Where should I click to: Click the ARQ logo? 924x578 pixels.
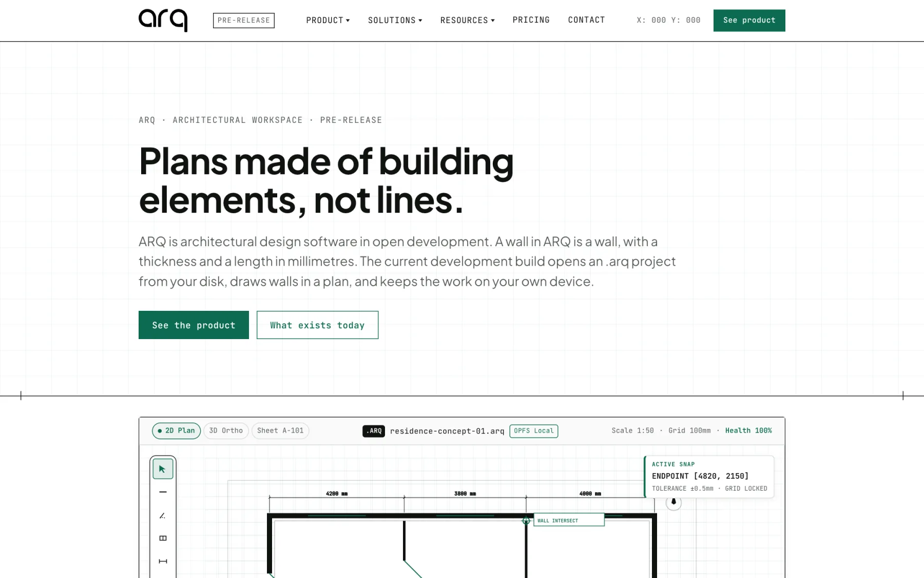tap(163, 20)
